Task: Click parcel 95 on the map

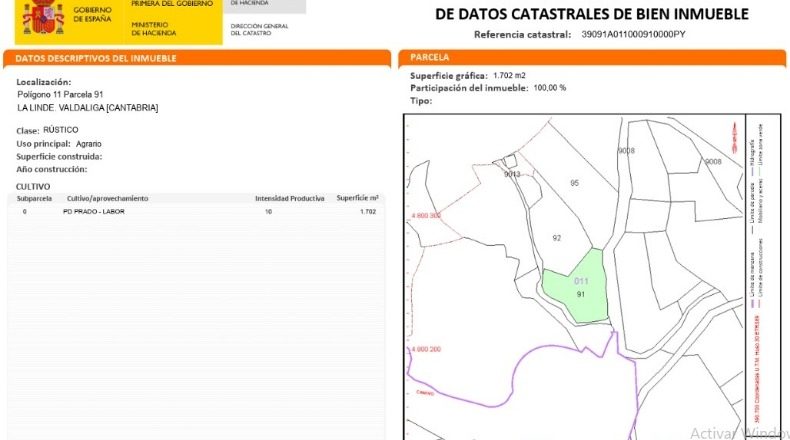Action: coord(574,183)
